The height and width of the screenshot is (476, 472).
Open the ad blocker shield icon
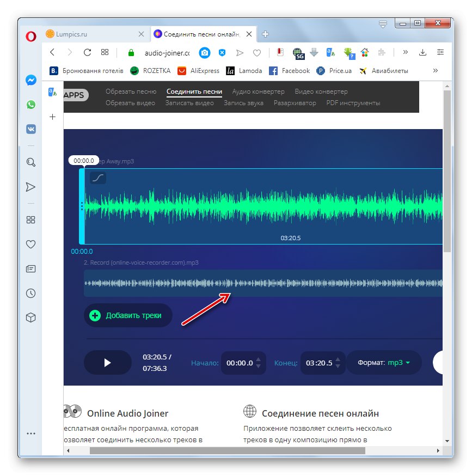[x=222, y=53]
